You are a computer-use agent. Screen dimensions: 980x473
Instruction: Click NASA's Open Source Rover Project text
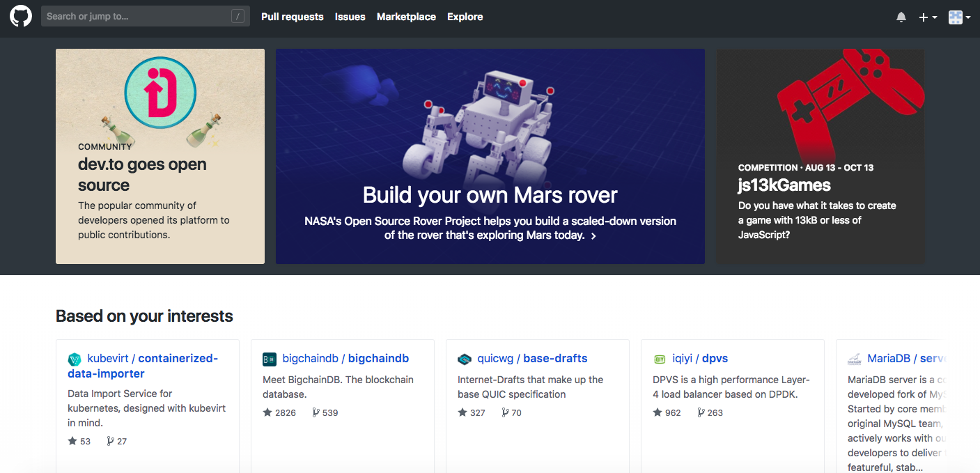[490, 228]
